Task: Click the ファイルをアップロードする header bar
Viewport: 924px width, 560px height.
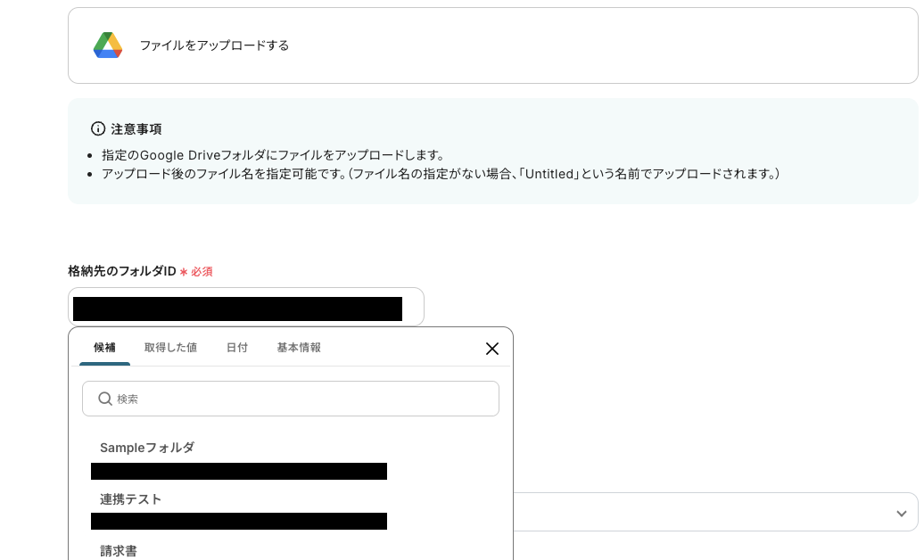Action: pos(493,45)
